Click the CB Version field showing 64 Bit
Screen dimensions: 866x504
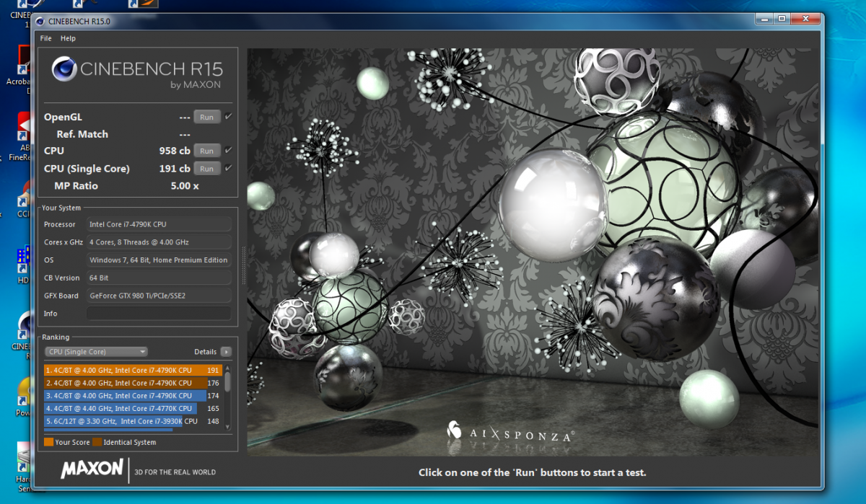159,278
